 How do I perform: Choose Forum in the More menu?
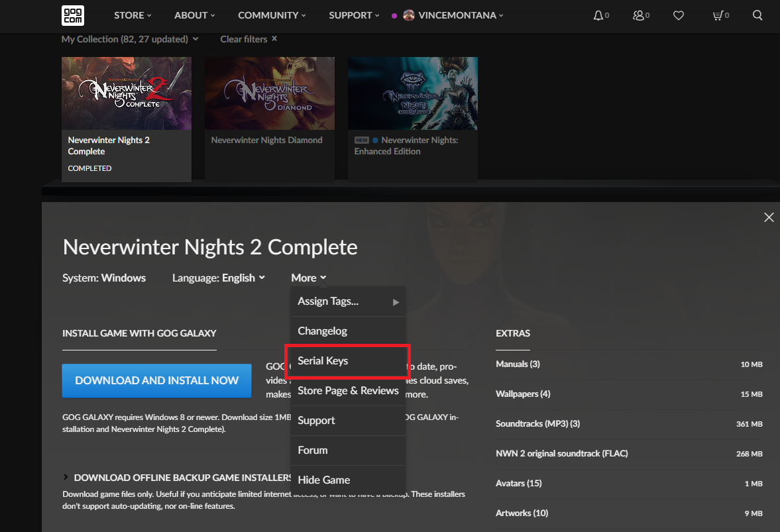(348, 451)
